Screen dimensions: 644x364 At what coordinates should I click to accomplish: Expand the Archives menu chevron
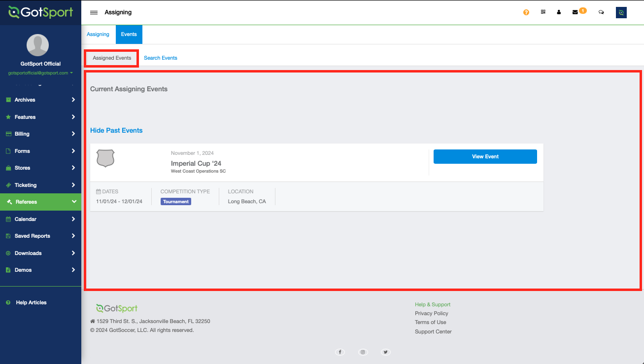[73, 100]
